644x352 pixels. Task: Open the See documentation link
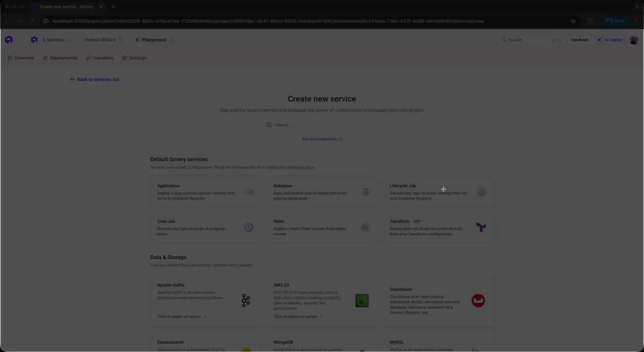point(322,139)
